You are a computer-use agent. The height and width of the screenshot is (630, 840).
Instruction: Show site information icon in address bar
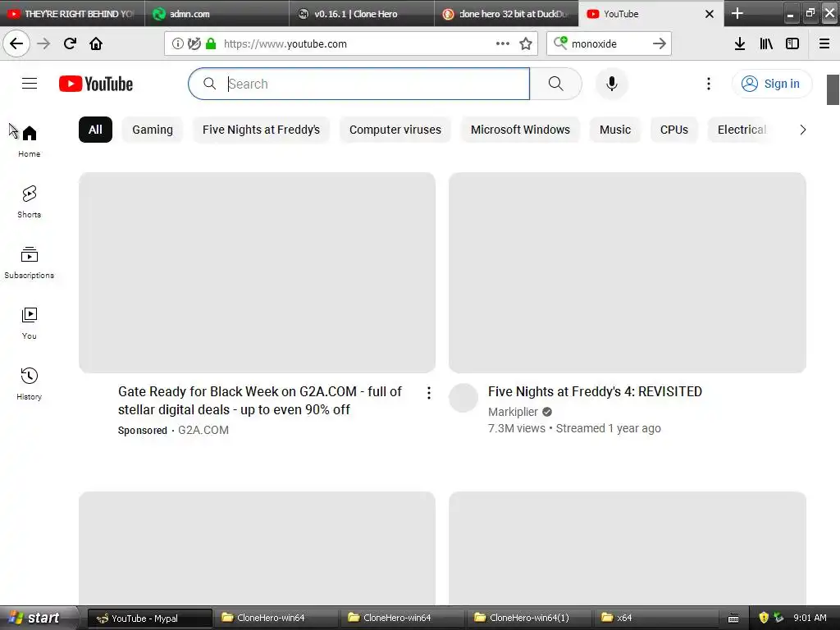click(177, 43)
